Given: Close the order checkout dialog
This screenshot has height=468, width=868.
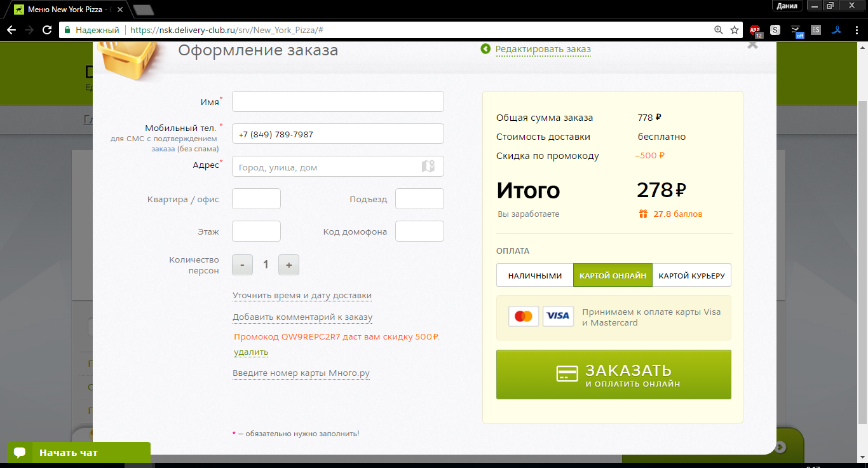Looking at the screenshot, I should pyautogui.click(x=752, y=45).
